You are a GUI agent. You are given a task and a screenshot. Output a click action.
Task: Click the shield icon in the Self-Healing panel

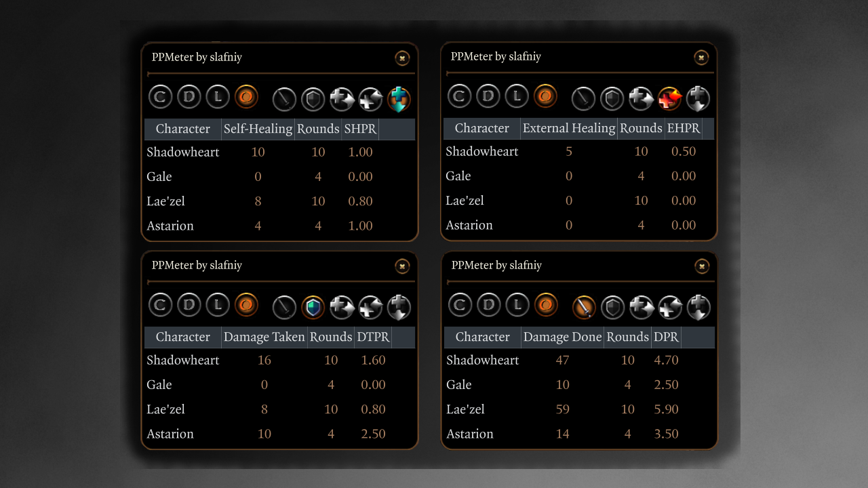[313, 99]
